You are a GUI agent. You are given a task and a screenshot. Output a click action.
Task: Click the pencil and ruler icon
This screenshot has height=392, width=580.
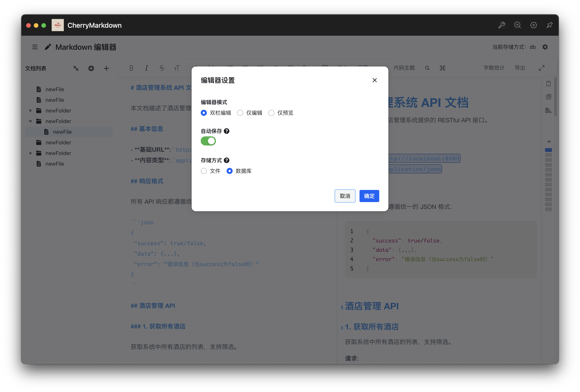pos(548,110)
